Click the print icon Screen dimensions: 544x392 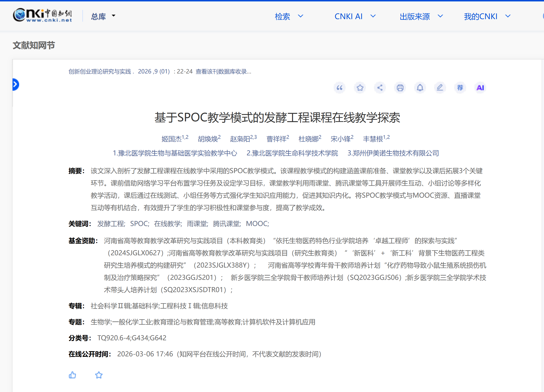pyautogui.click(x=400, y=88)
